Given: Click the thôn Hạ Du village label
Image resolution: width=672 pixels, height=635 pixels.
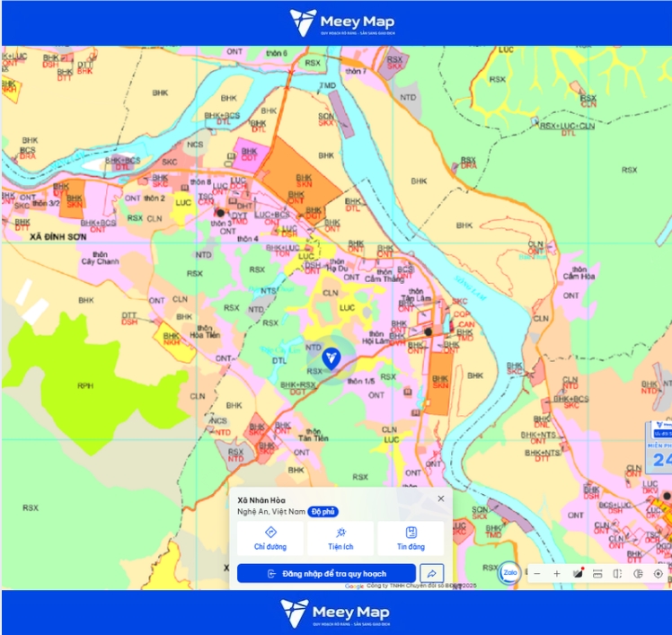Looking at the screenshot, I should point(337,265).
